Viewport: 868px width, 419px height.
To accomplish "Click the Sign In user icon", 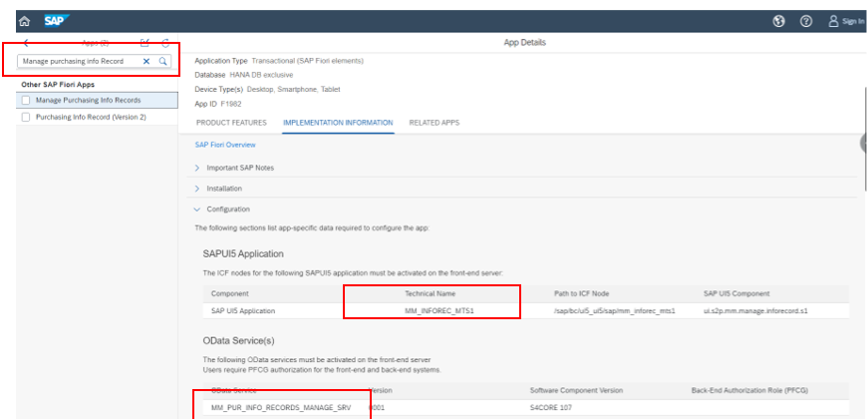I will pos(833,21).
